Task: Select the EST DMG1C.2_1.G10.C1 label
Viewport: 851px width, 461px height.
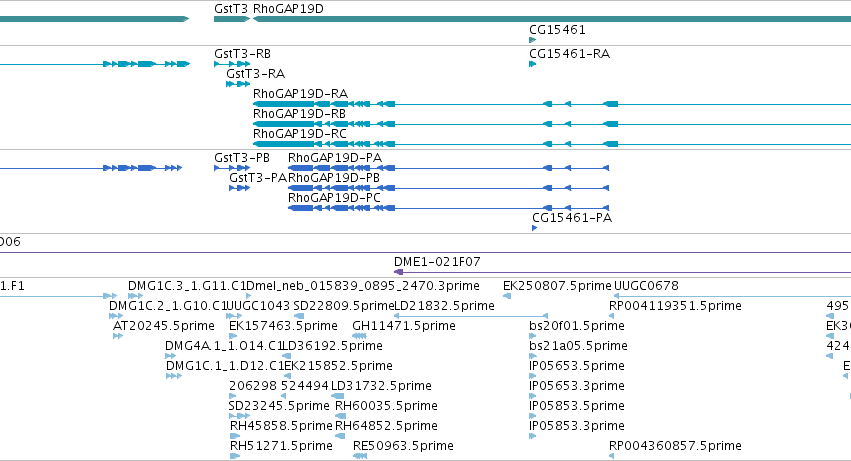Action: (168, 306)
